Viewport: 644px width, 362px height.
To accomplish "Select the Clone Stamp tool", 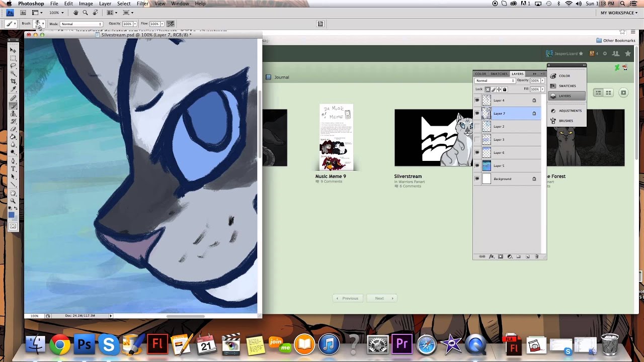I will 13,113.
